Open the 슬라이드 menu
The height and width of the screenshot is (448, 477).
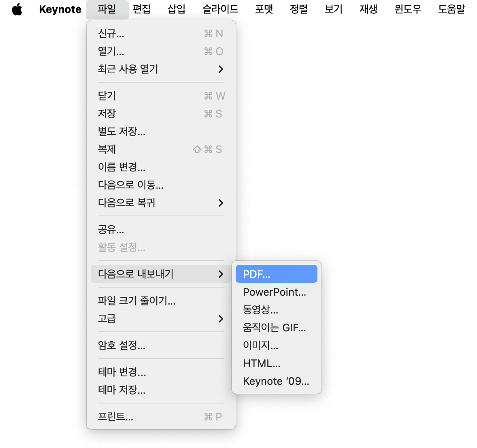221,9
